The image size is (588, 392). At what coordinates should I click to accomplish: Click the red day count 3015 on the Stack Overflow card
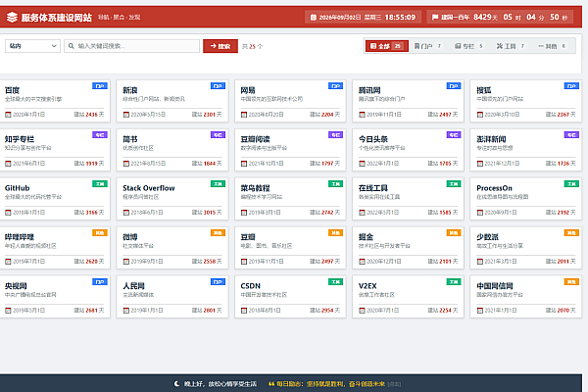coord(210,213)
